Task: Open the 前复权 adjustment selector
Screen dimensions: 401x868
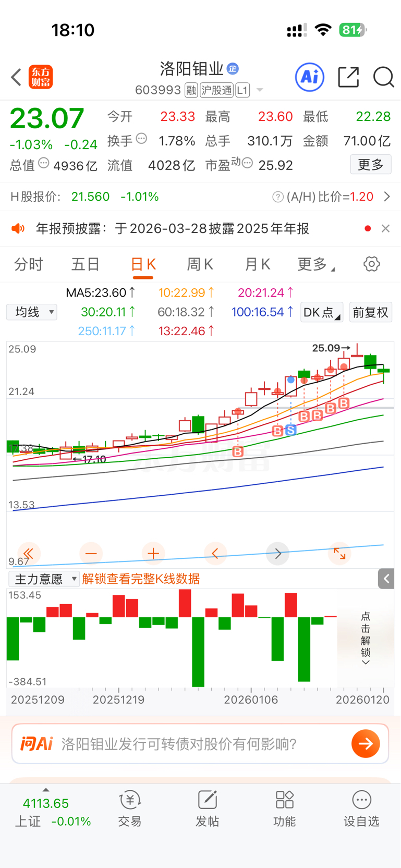Action: pyautogui.click(x=371, y=312)
